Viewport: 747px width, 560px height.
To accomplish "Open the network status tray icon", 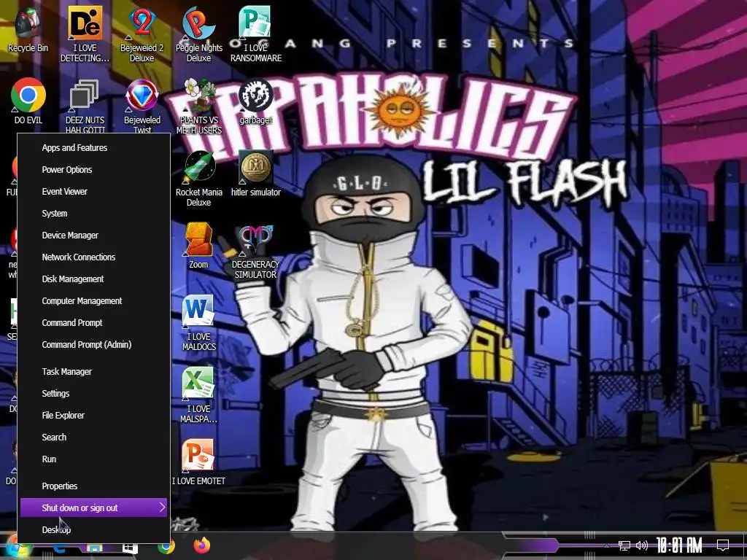I will (x=624, y=545).
